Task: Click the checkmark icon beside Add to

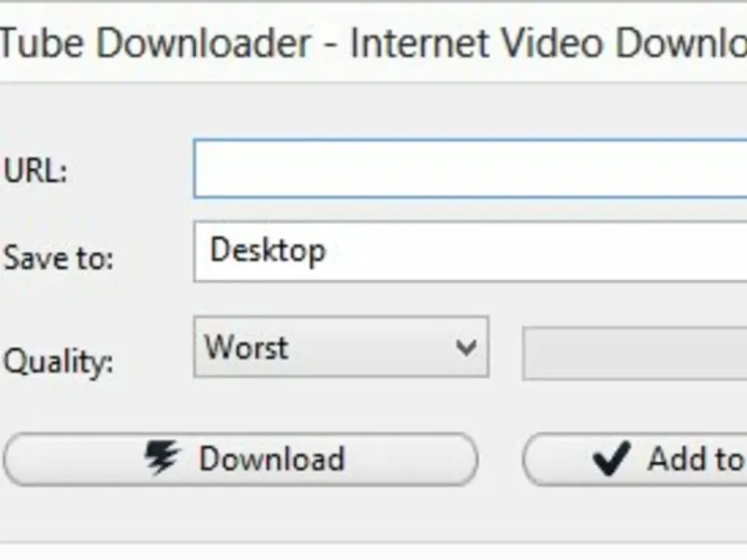Action: [x=613, y=458]
